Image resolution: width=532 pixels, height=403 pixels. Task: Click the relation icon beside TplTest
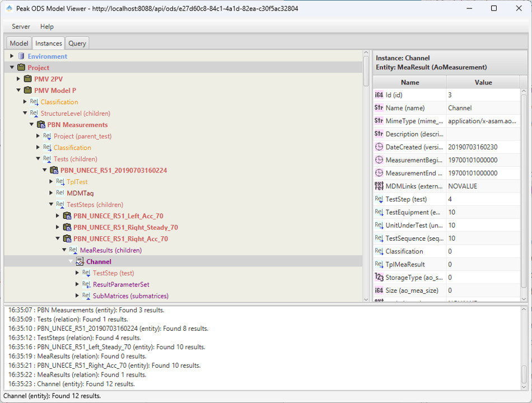click(x=60, y=182)
